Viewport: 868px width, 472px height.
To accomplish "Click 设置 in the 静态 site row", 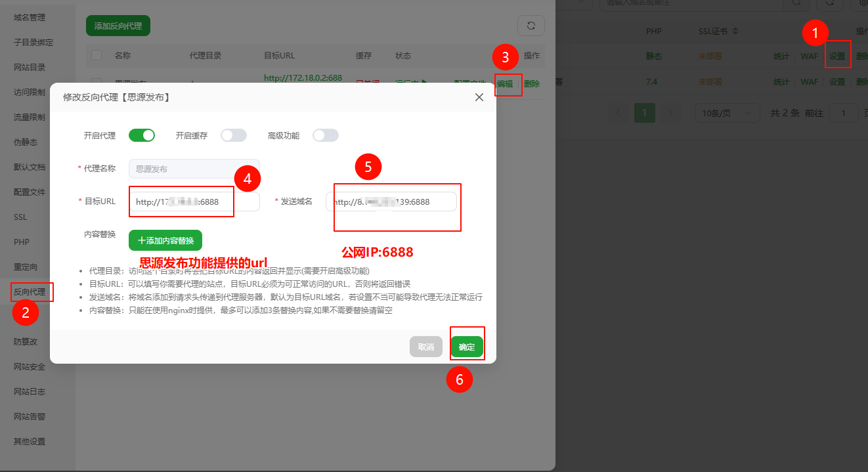I will (x=837, y=56).
